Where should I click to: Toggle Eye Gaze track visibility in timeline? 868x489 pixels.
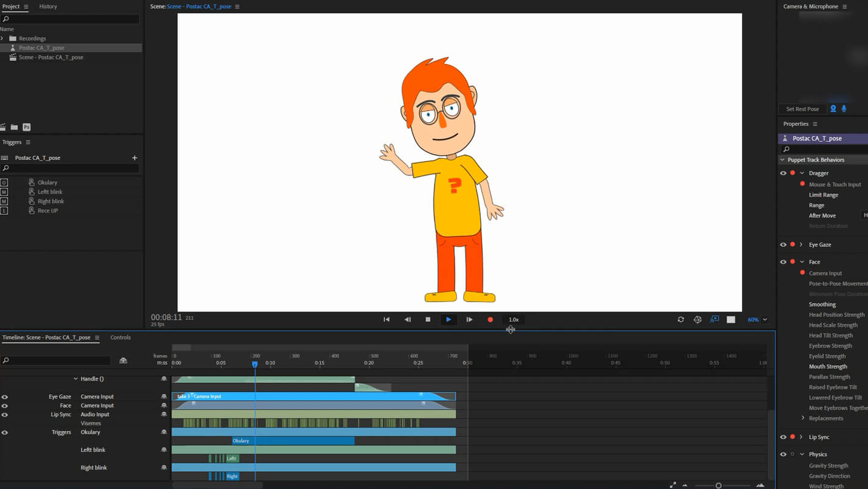(5, 397)
